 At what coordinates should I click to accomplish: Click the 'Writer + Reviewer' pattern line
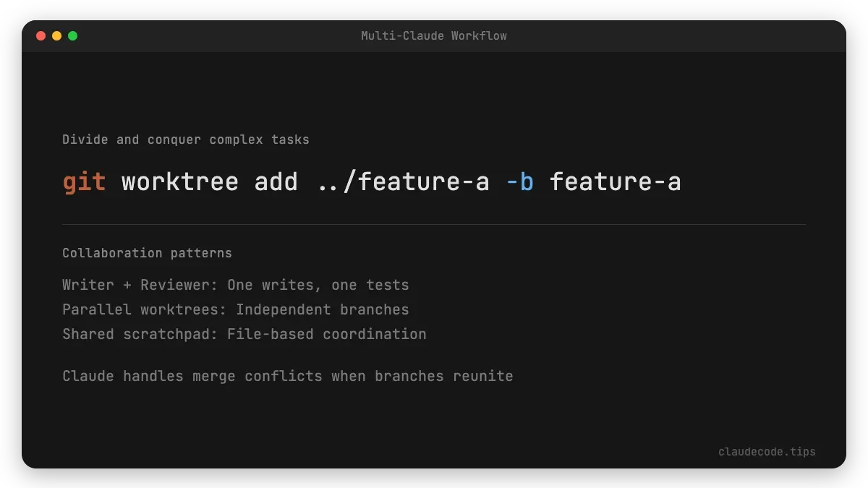[x=235, y=285]
